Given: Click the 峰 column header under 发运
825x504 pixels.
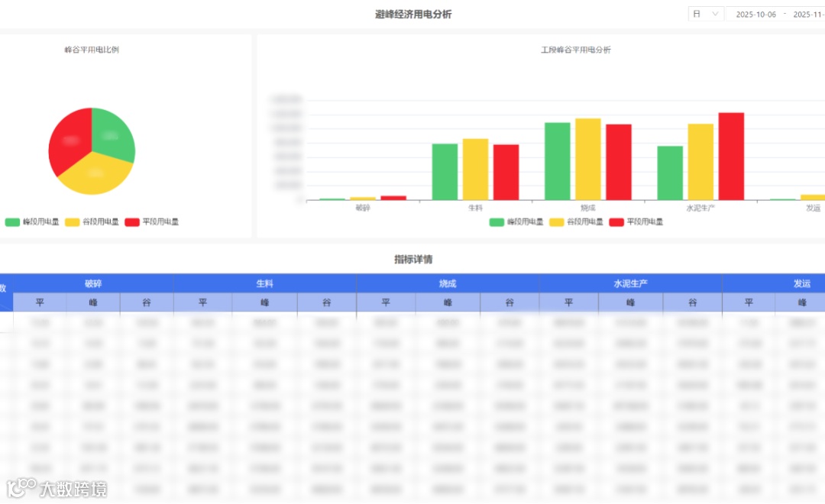Looking at the screenshot, I should (801, 302).
